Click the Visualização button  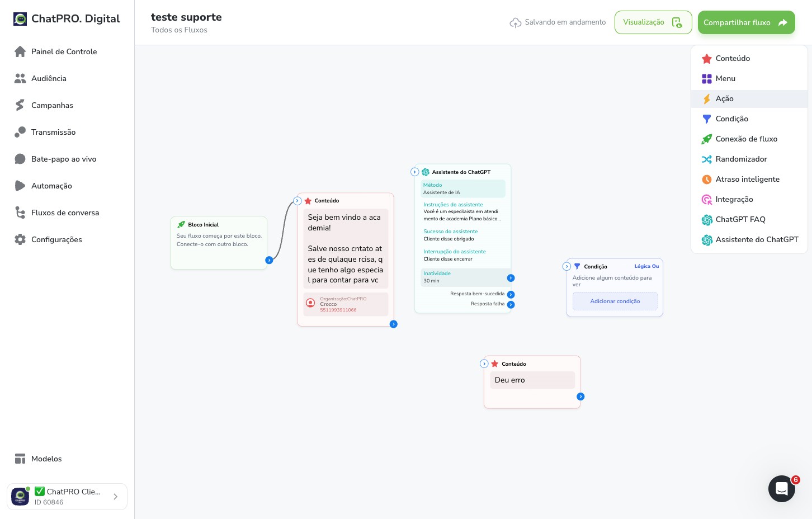[653, 22]
